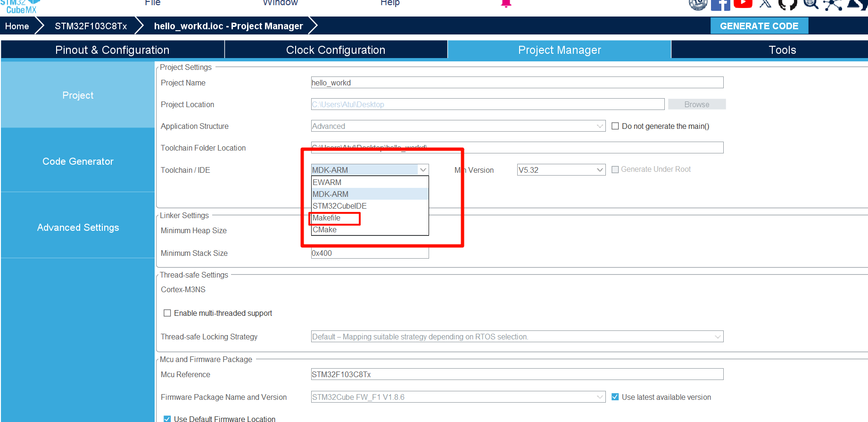
Task: Open the YouTube channel icon
Action: (x=743, y=4)
